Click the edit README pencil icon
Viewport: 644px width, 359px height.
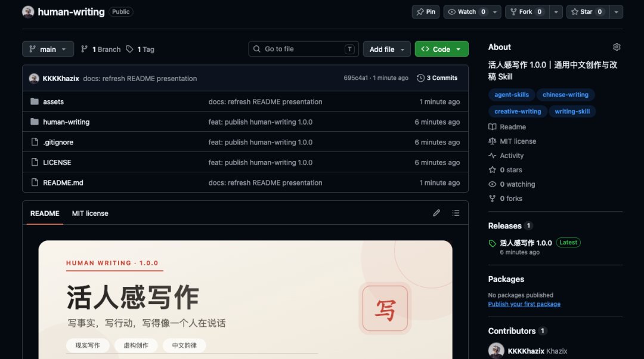(436, 213)
